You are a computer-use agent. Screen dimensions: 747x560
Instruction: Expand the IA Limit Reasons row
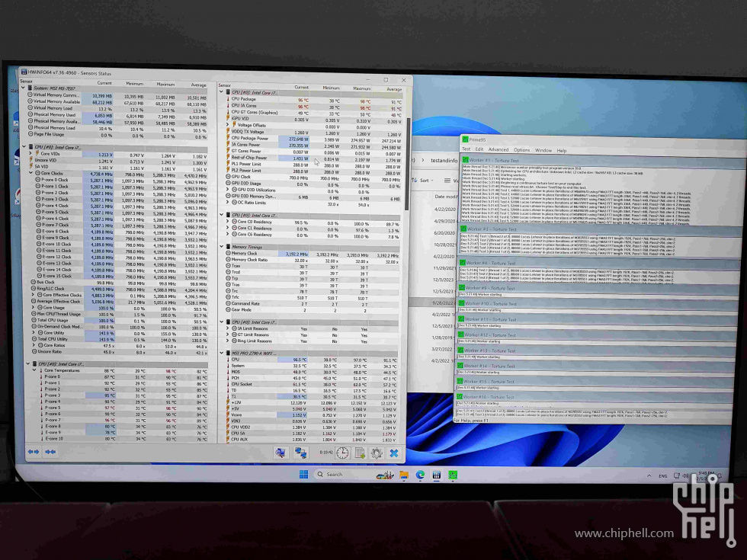click(228, 328)
